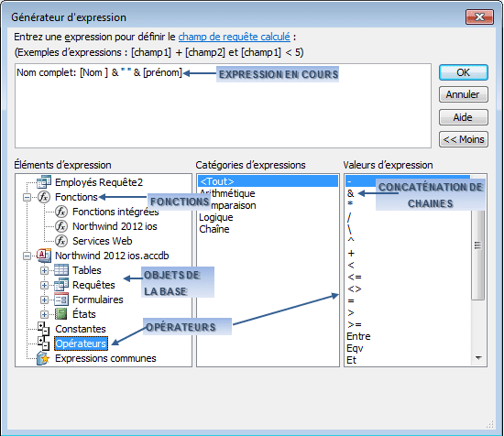Collapse the Fonctions tree node

coord(27,197)
